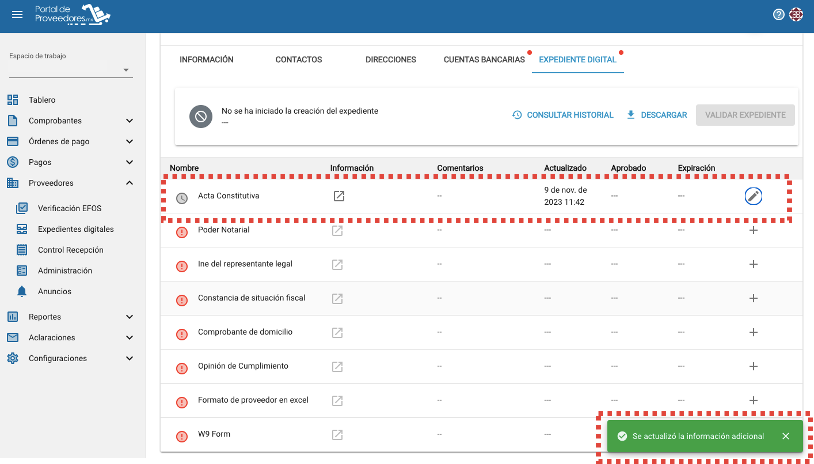Click the Portal de Proveedores logo

73,15
